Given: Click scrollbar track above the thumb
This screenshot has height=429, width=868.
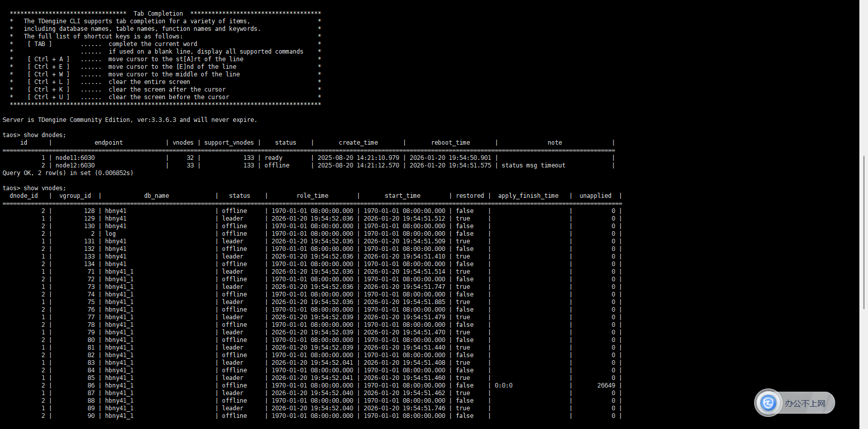Looking at the screenshot, I should (864, 76).
